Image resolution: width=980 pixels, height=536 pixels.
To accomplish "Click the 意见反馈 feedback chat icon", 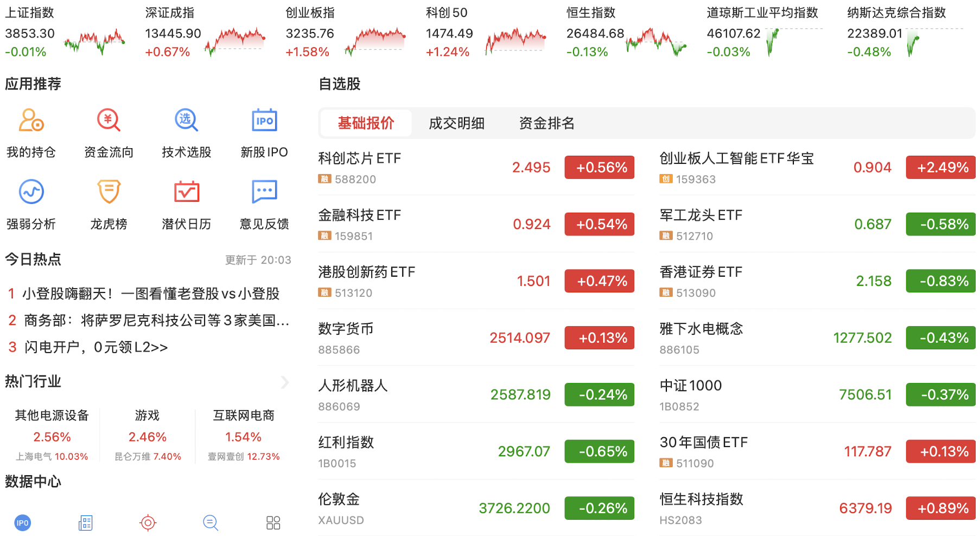I will pyautogui.click(x=264, y=192).
